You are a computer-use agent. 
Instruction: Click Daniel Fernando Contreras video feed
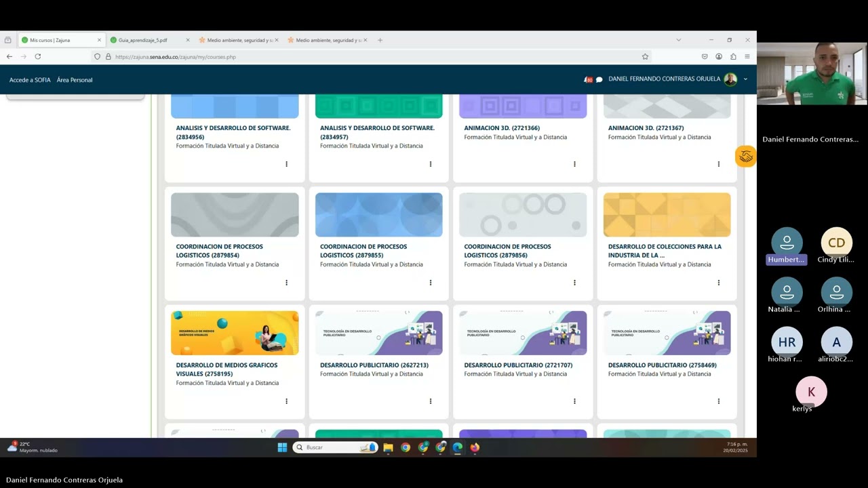[812, 73]
